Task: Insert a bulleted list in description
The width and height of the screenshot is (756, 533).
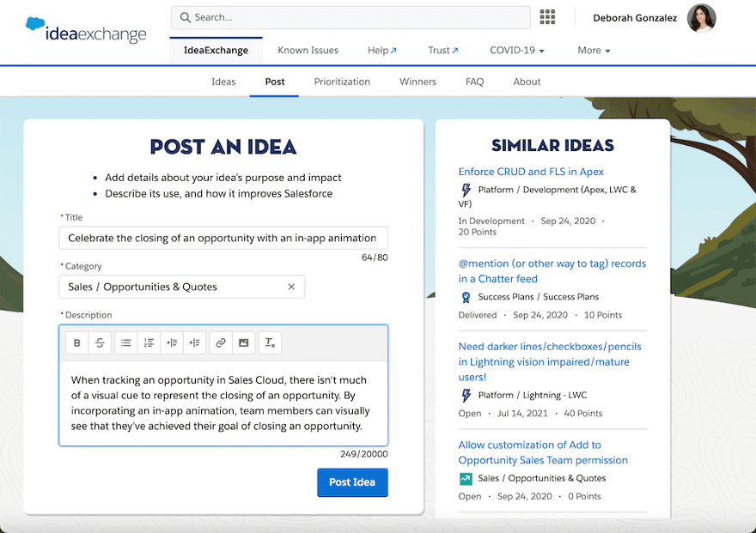Action: 125,342
